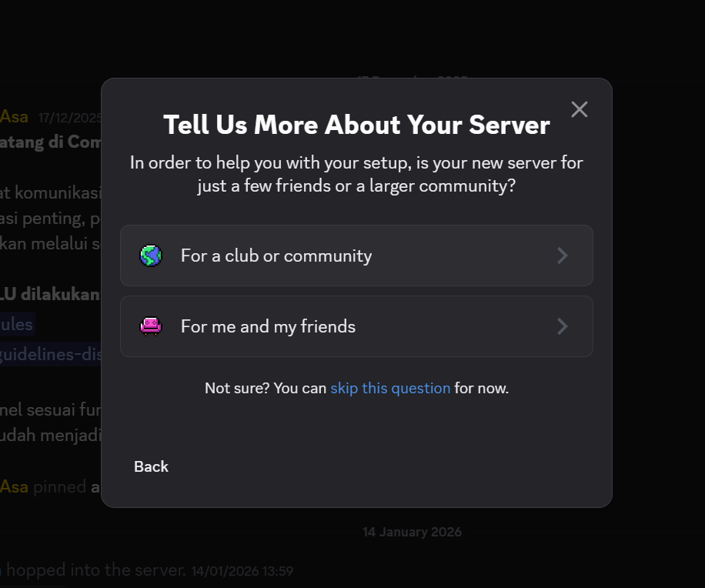This screenshot has height=588, width=705.
Task: Click the 'hopped into the server' join message
Action: tap(95, 570)
